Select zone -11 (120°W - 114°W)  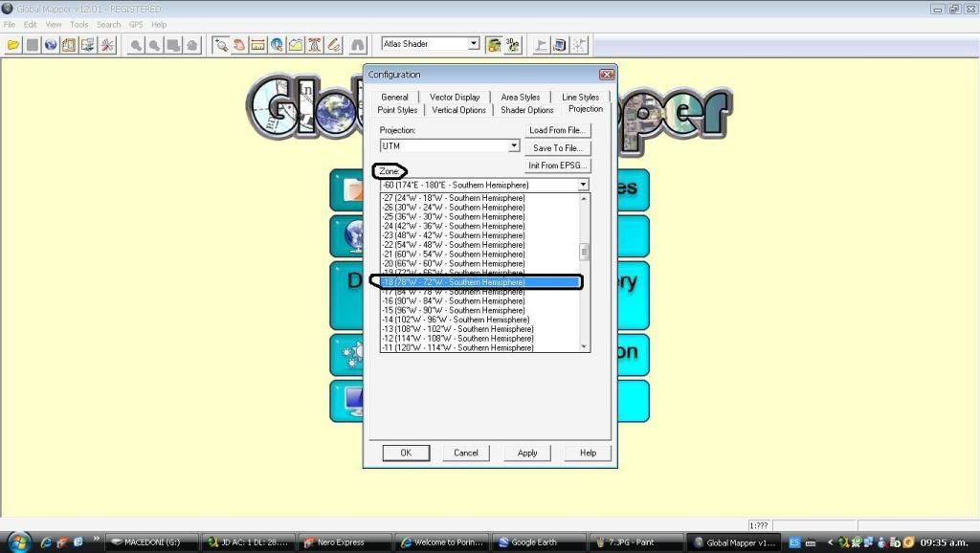tap(480, 348)
